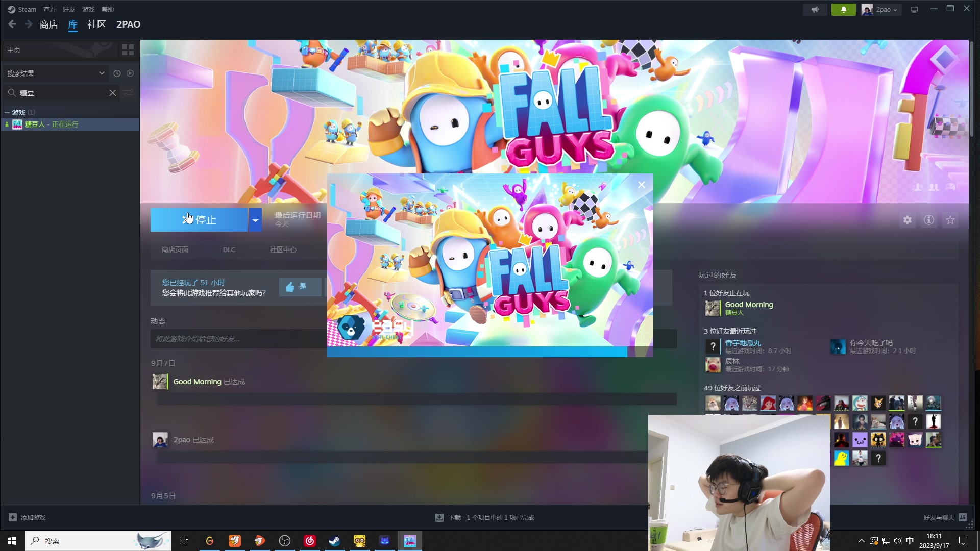Click the page vertical scrollbar
This screenshot has width=980, height=551.
click(x=972, y=89)
